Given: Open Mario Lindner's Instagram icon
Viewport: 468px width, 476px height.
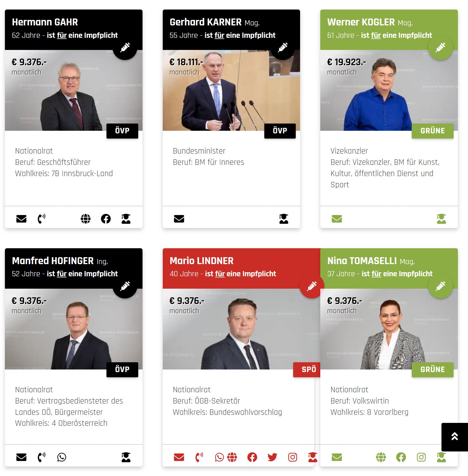Looking at the screenshot, I should (x=293, y=457).
